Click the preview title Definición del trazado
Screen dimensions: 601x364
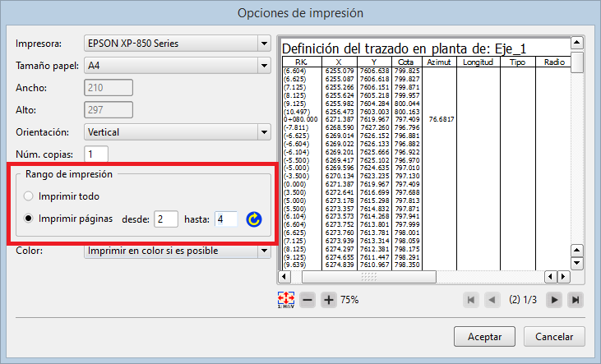[x=404, y=48]
